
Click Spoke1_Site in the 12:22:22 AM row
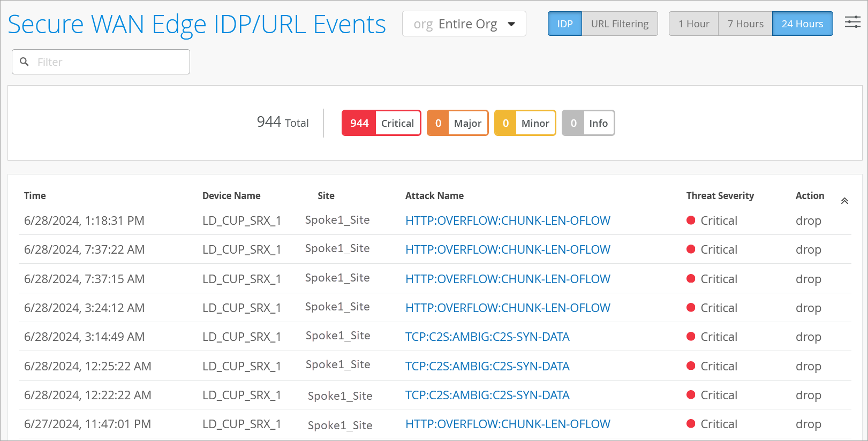[340, 396]
